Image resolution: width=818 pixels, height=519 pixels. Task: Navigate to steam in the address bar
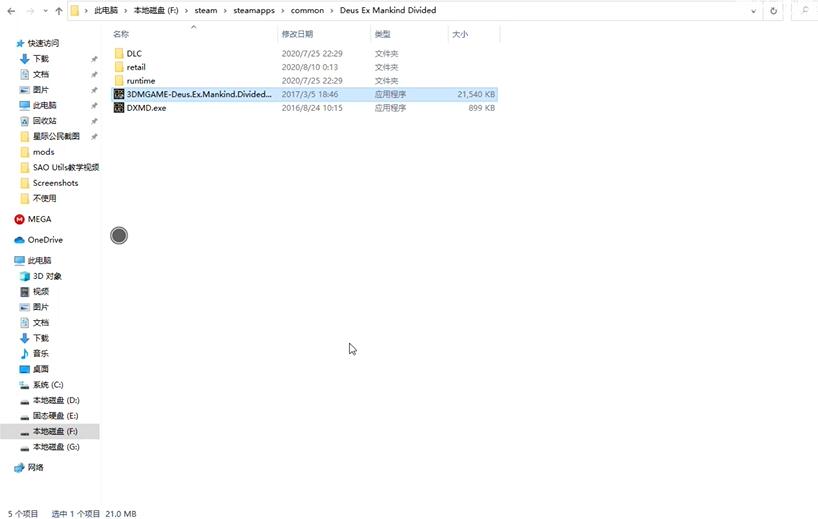(x=206, y=10)
